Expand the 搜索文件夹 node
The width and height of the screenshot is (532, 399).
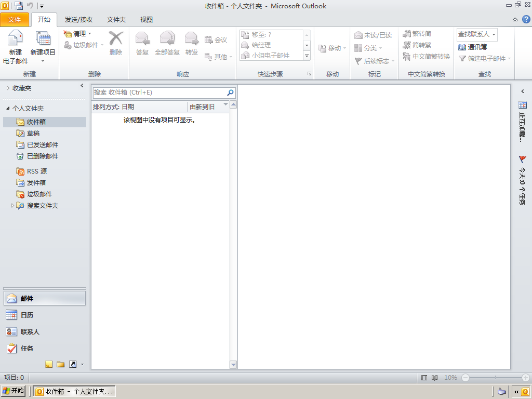(12, 206)
